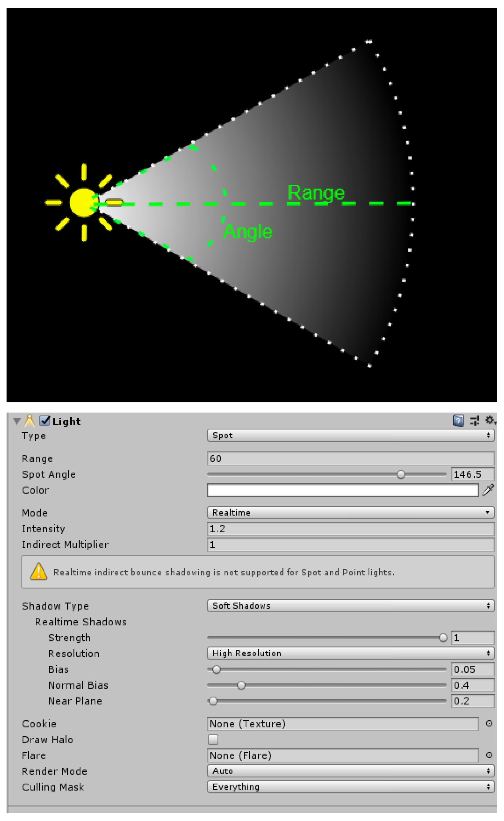Open the Light component help reference icon

pos(458,421)
